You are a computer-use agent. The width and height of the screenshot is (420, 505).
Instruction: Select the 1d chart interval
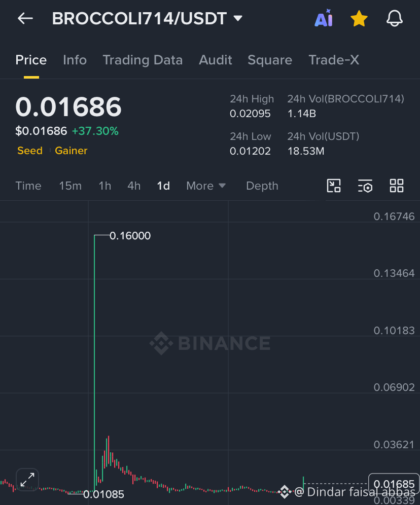pos(163,186)
